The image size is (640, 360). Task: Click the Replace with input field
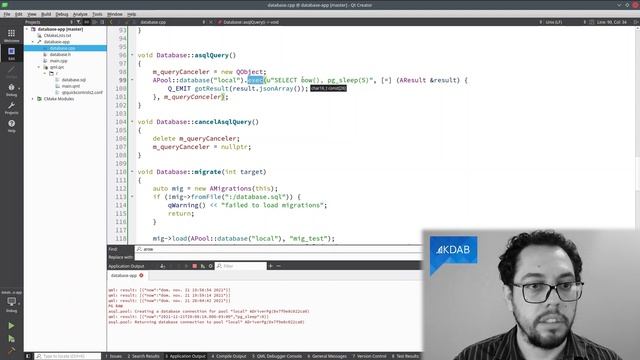(x=278, y=257)
